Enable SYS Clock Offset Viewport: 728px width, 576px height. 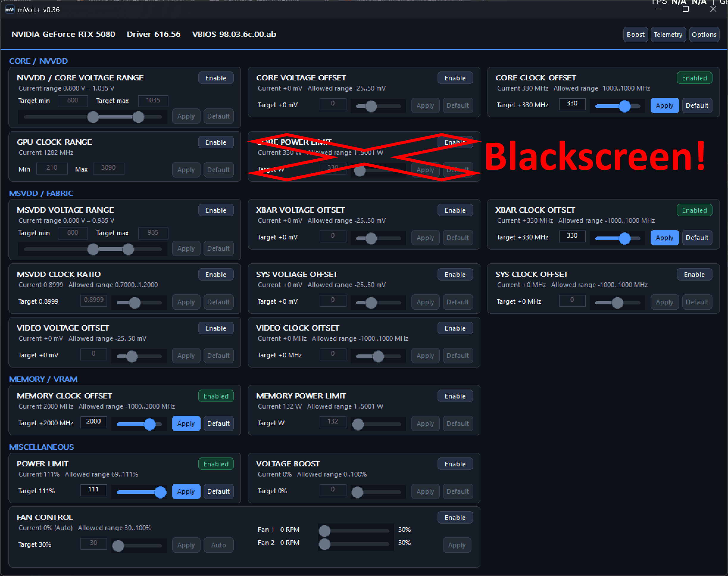click(694, 275)
